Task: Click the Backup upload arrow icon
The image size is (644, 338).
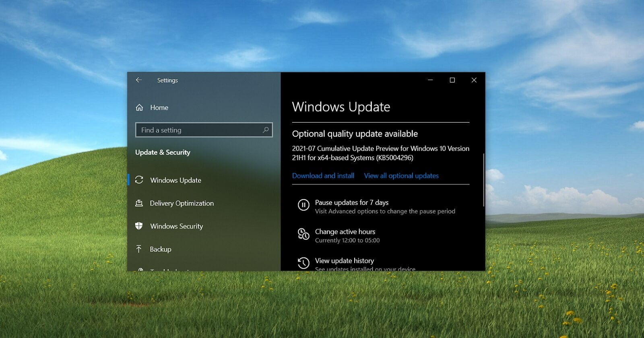Action: [139, 249]
